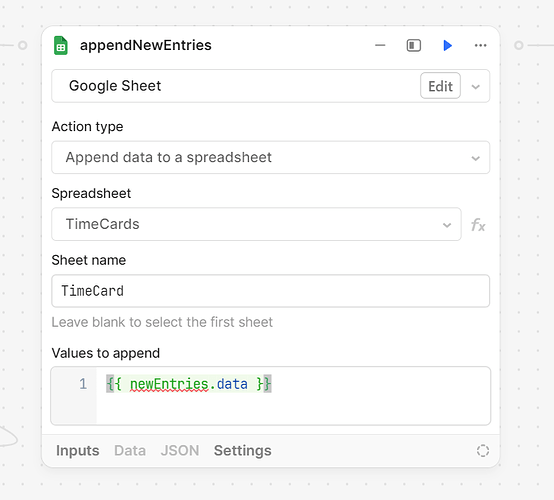
Task: Click the dashed circle status icon
Action: pyautogui.click(x=483, y=451)
